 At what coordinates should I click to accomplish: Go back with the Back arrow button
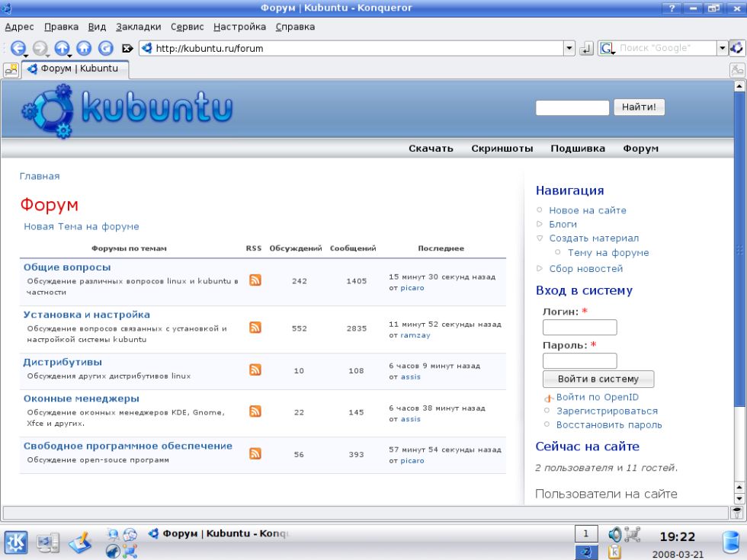18,48
